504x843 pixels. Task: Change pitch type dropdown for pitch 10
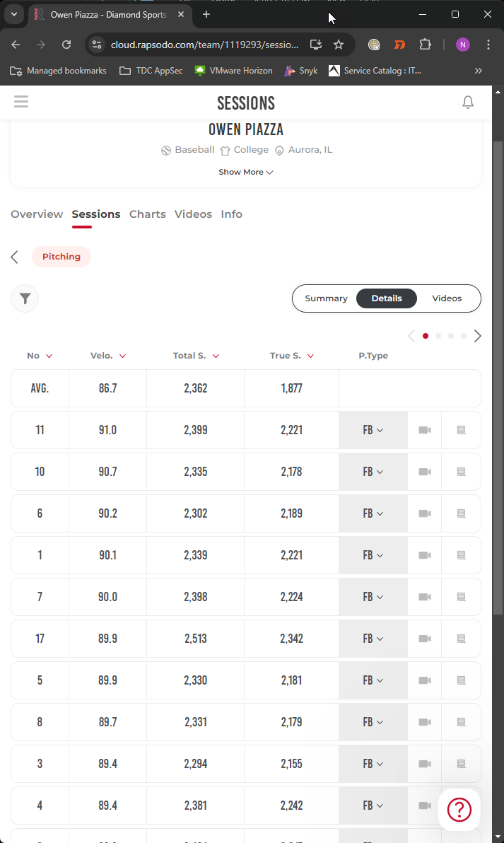point(373,472)
